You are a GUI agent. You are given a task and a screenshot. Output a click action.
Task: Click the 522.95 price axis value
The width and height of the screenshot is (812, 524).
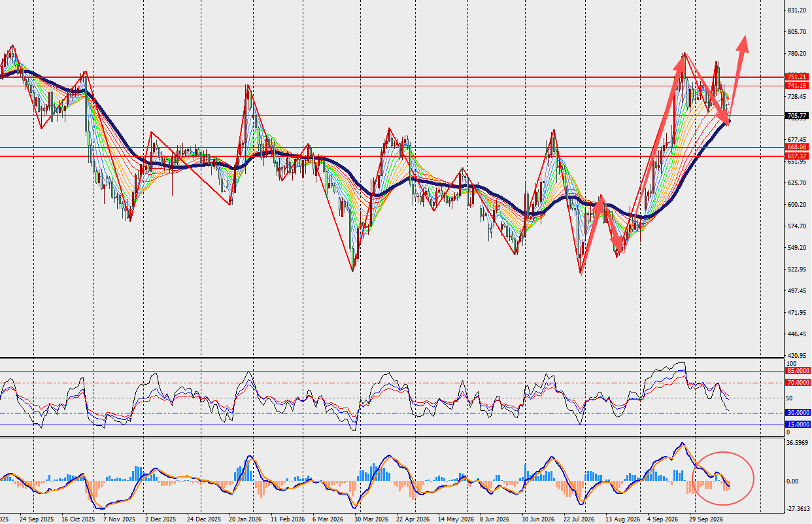click(796, 270)
